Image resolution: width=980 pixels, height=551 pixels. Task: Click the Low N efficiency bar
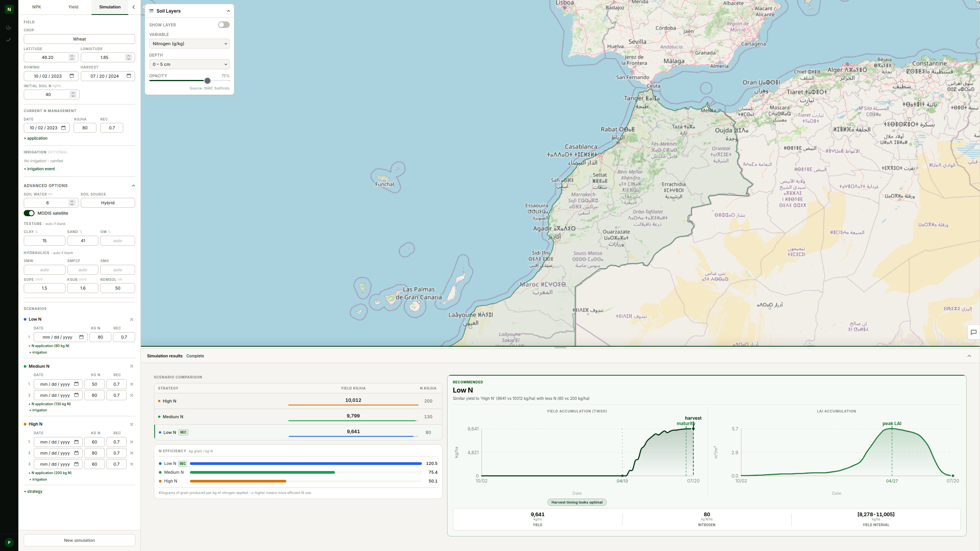click(306, 463)
